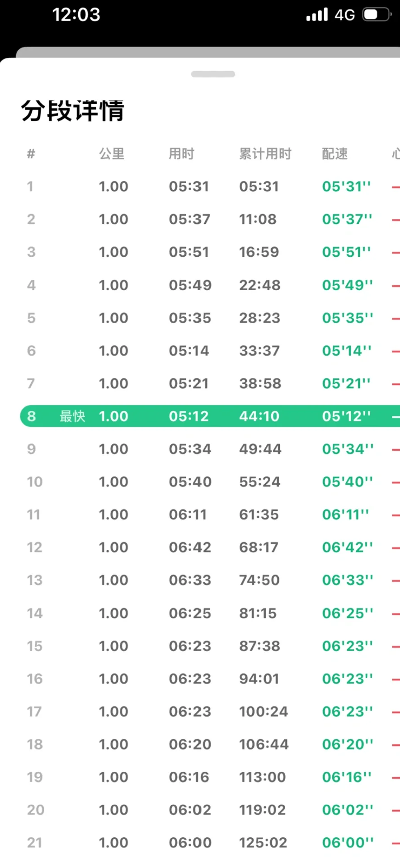Tap the # column header symbol
400x868 pixels.
point(31,154)
